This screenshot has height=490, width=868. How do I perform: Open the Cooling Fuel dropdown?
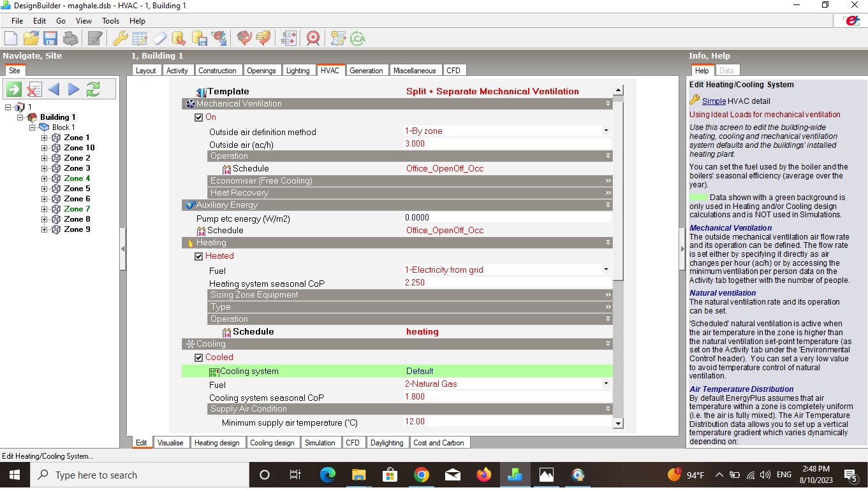click(x=606, y=384)
